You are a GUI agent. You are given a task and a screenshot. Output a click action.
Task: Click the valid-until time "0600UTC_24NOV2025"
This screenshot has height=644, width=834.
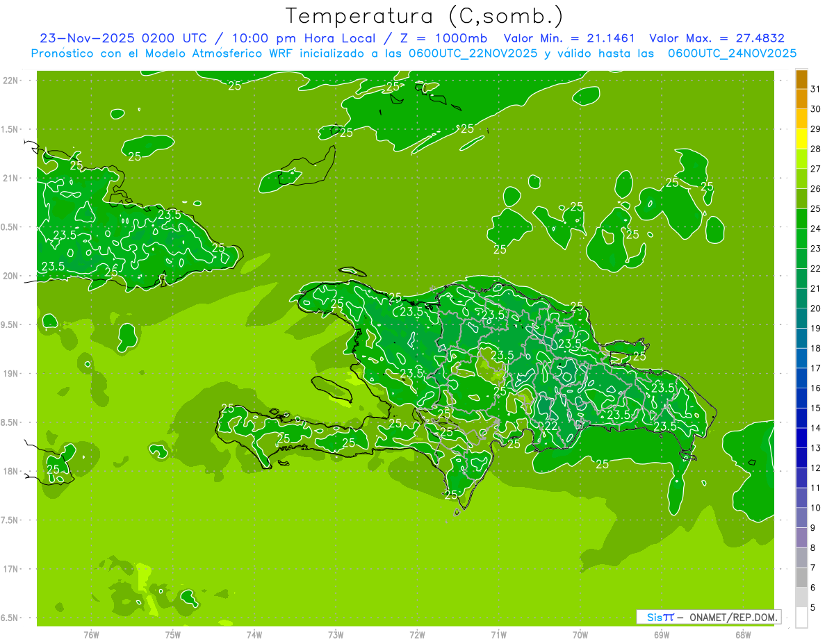click(732, 53)
